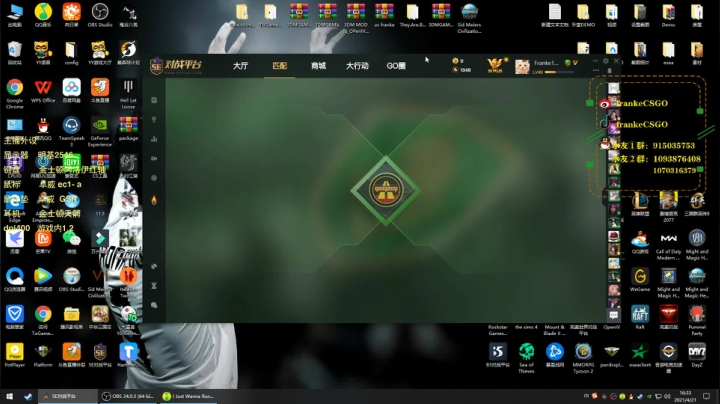Open Google Chrome desktop shortcut
Viewport: 720px width, 404px height.
(x=15, y=94)
